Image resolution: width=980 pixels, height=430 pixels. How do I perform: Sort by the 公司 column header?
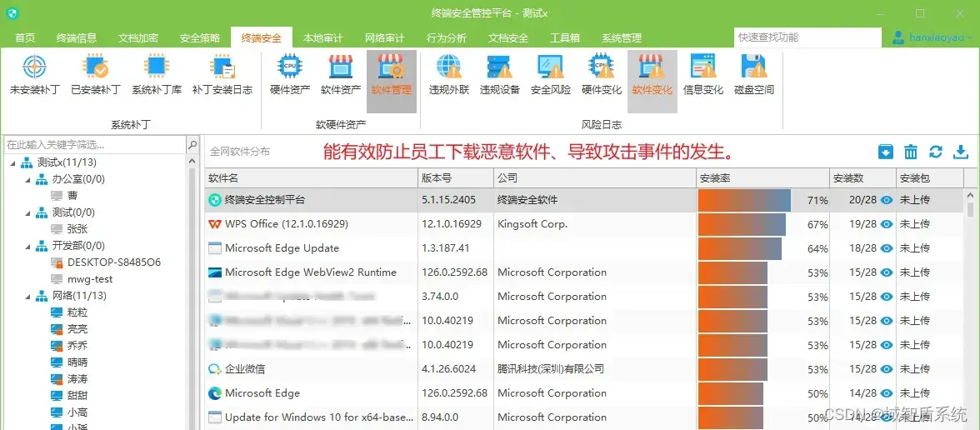click(x=595, y=178)
